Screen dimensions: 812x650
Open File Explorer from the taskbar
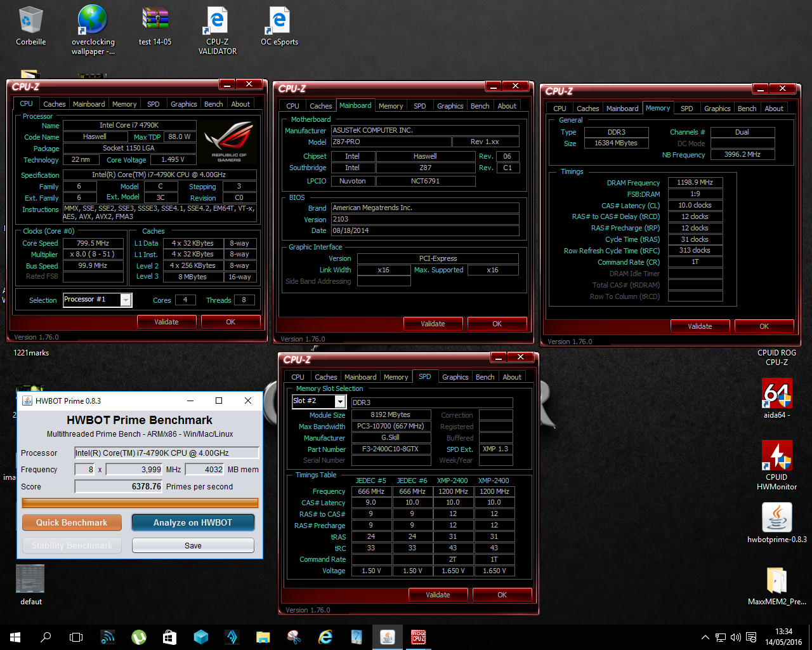point(263,637)
